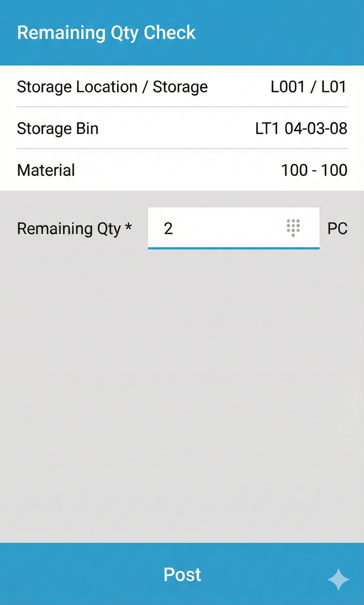Select the Material label

[46, 170]
